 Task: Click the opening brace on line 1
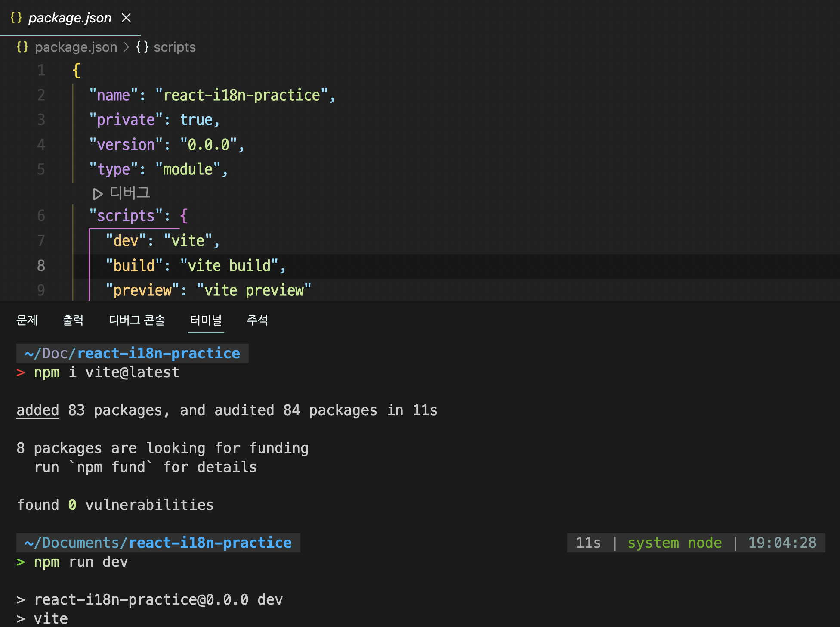pyautogui.click(x=77, y=70)
